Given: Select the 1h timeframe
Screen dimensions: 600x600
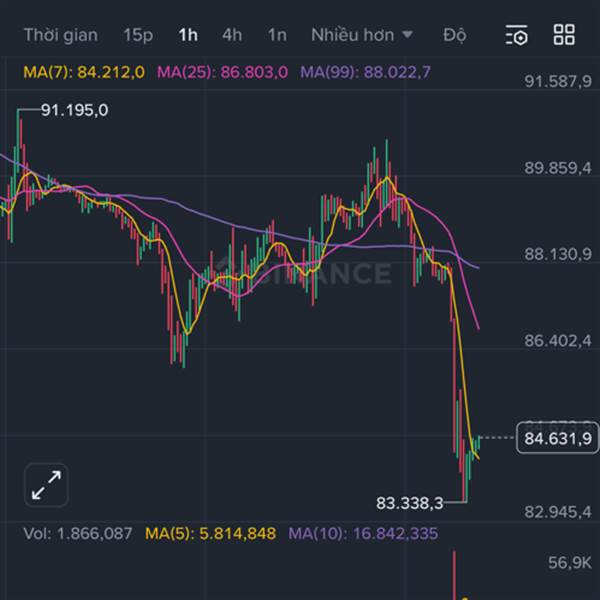Looking at the screenshot, I should pyautogui.click(x=188, y=35).
